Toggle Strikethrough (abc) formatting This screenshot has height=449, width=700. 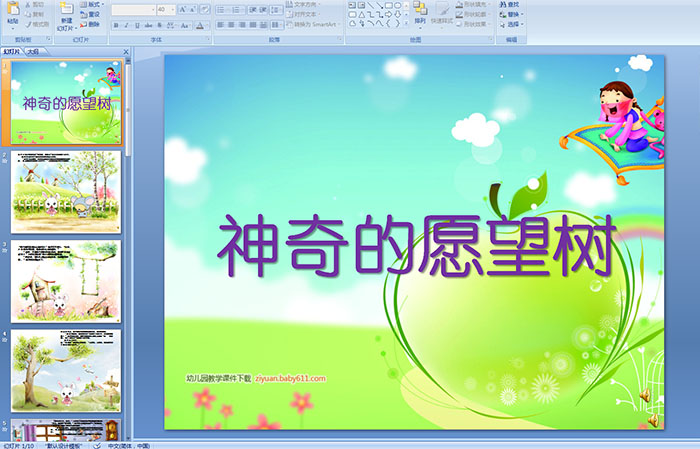tap(148, 25)
